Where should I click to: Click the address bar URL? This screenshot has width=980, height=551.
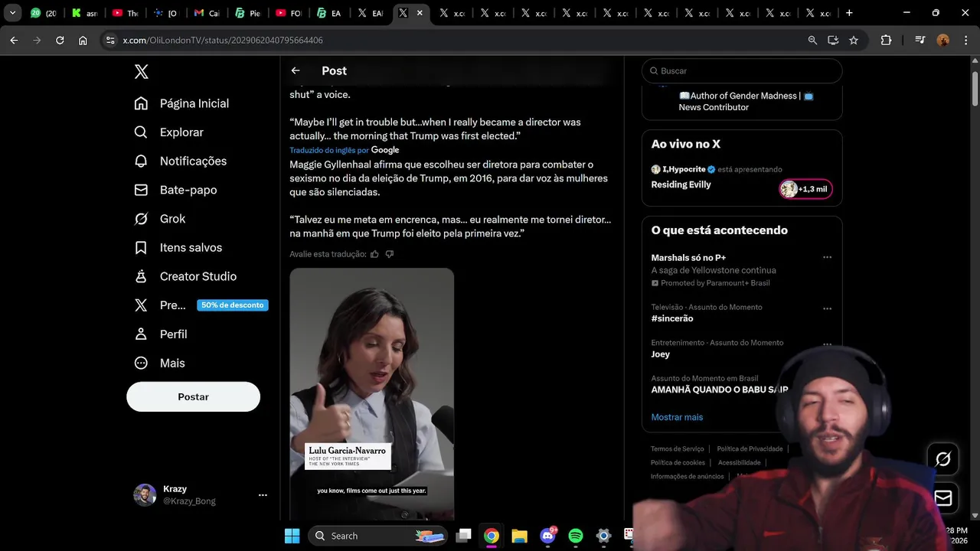[x=223, y=41]
